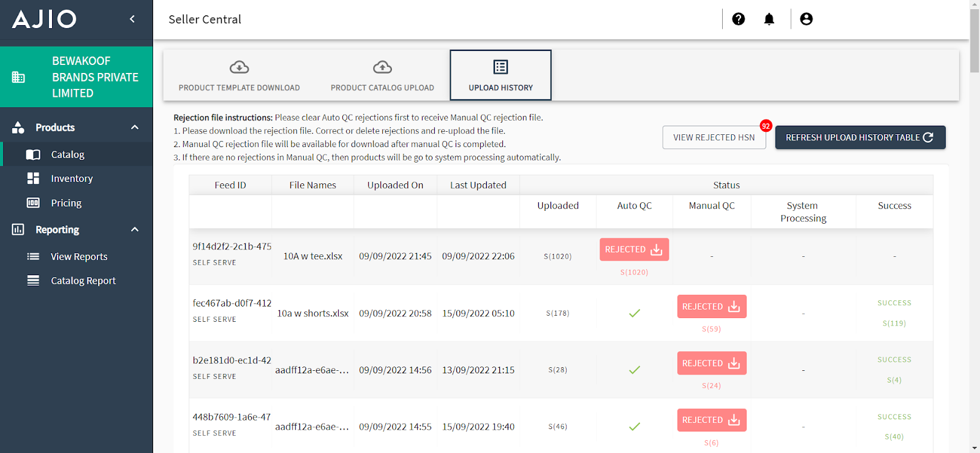
Task: Click the cloud download icon for template
Action: [239, 67]
